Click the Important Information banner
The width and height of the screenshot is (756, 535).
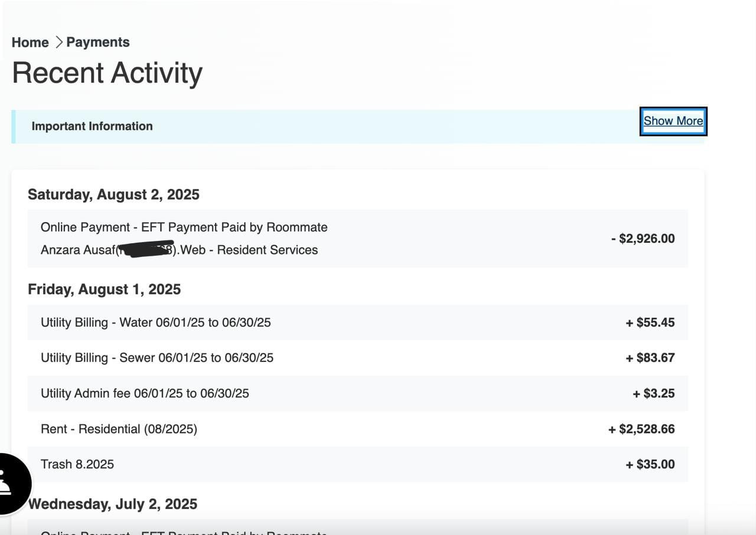92,126
